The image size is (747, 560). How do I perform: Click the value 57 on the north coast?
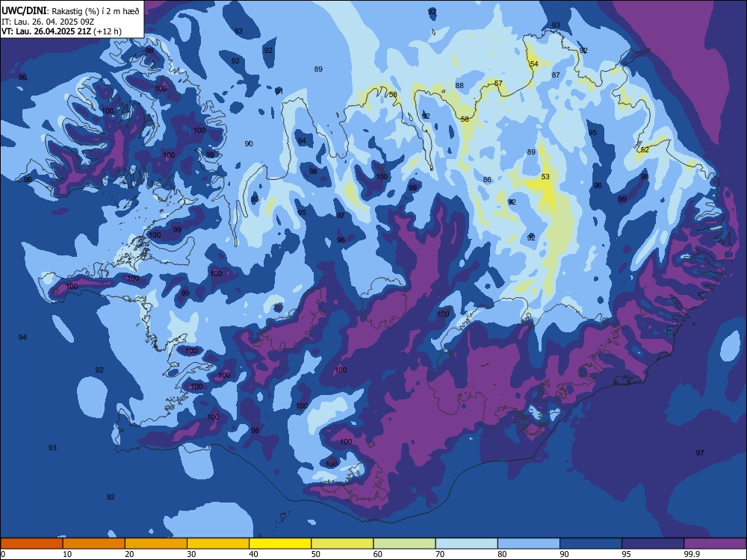click(x=498, y=84)
